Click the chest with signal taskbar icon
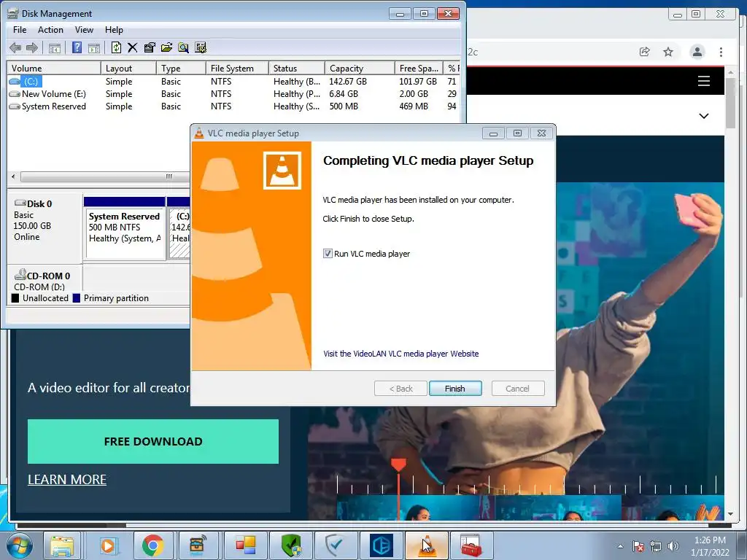The image size is (747, 560). click(198, 545)
